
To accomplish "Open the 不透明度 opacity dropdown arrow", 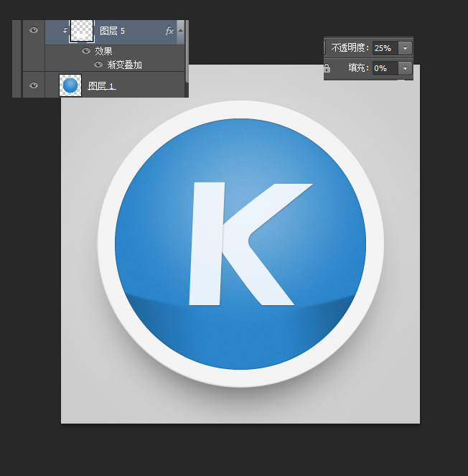I will (405, 48).
